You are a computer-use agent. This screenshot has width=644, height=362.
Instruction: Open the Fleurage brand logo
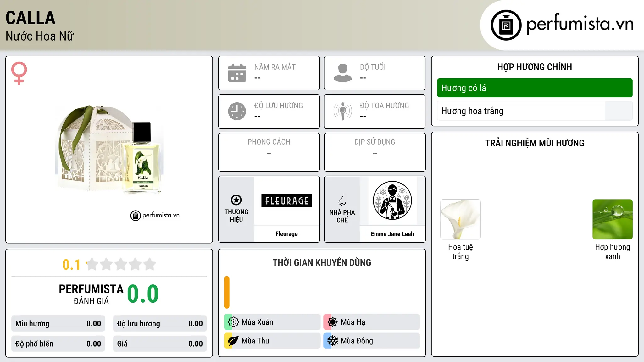pyautogui.click(x=286, y=200)
